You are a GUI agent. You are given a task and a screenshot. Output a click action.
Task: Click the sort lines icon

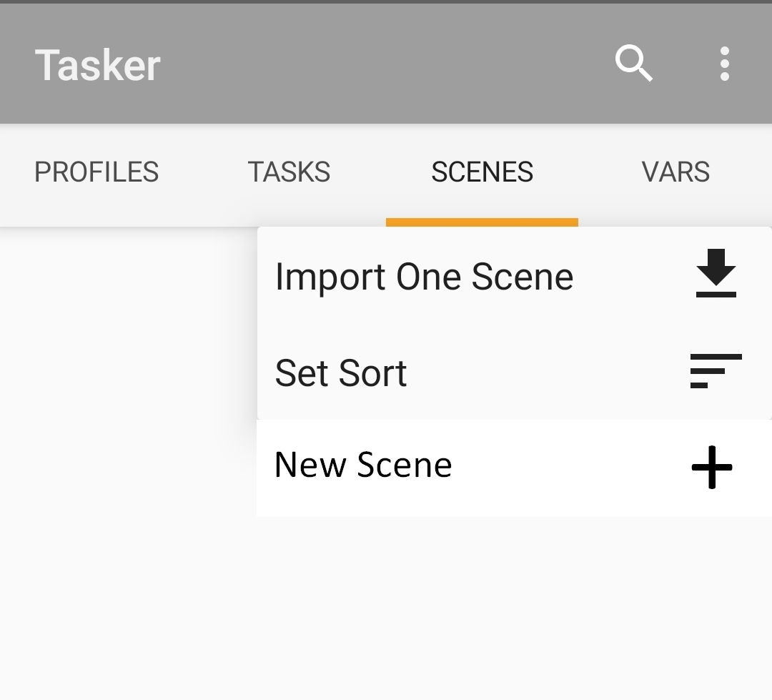(716, 371)
